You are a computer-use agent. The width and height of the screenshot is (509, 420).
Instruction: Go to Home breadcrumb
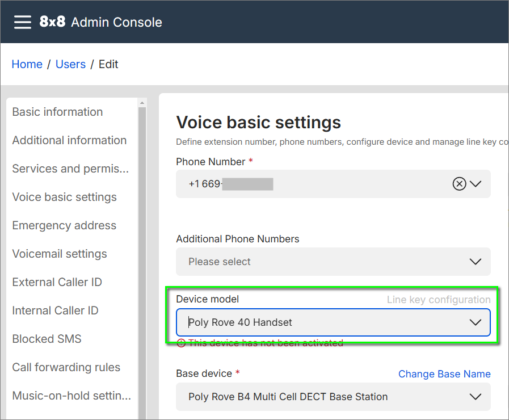(27, 64)
